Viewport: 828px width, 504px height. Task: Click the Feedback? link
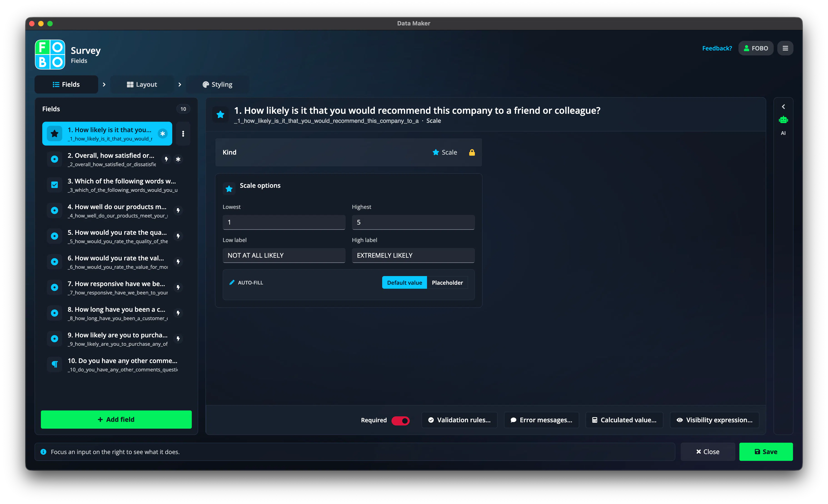(x=717, y=48)
